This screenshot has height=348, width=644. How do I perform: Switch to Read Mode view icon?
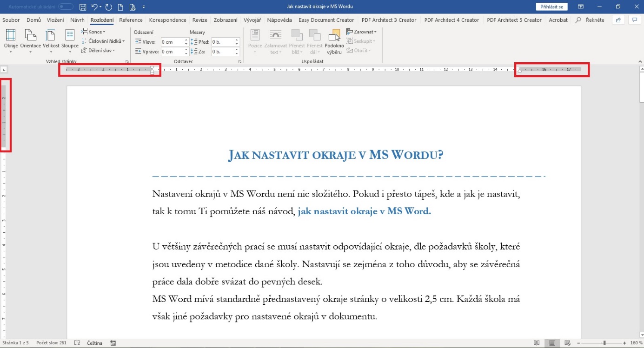click(537, 343)
